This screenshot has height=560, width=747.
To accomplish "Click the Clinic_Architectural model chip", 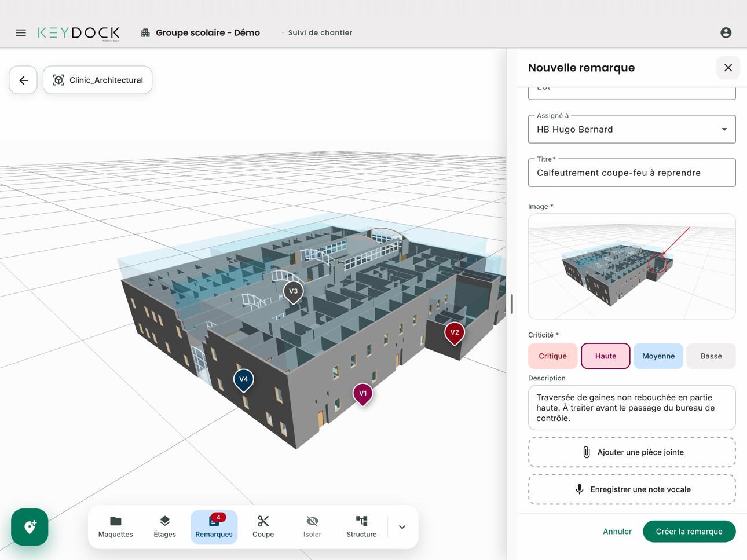I will click(97, 80).
